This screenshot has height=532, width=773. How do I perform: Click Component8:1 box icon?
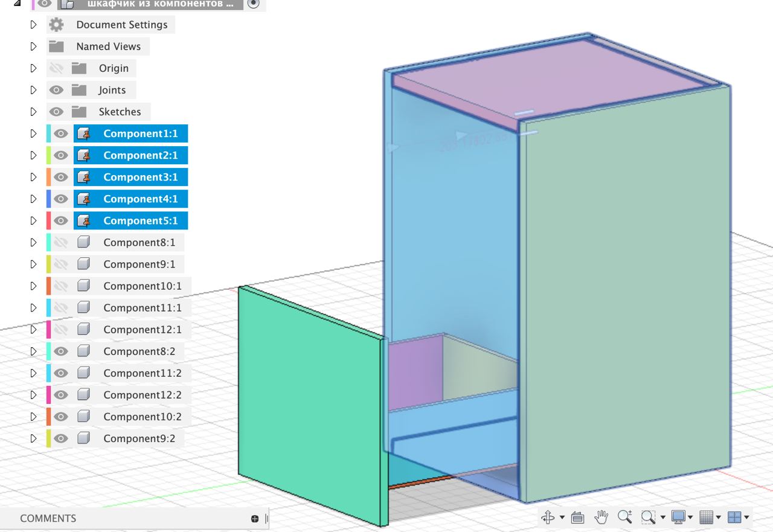coord(84,242)
